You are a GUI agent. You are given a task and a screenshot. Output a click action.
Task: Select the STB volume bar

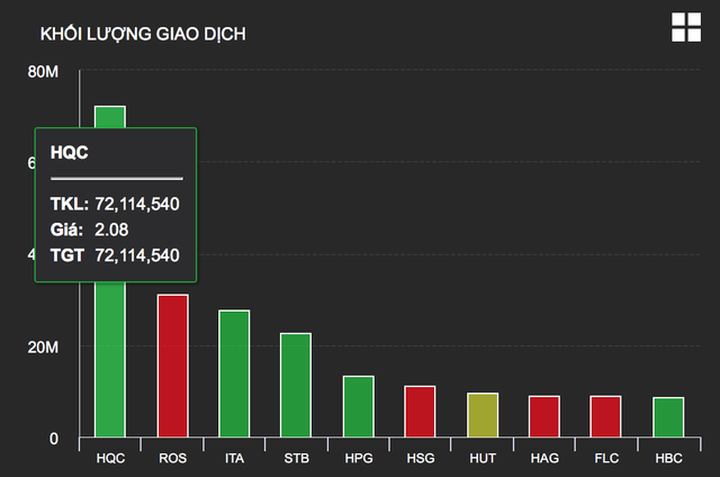(296, 385)
